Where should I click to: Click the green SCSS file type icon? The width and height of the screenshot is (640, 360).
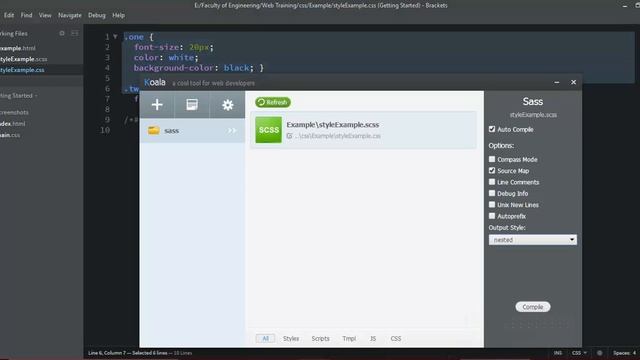click(x=269, y=130)
